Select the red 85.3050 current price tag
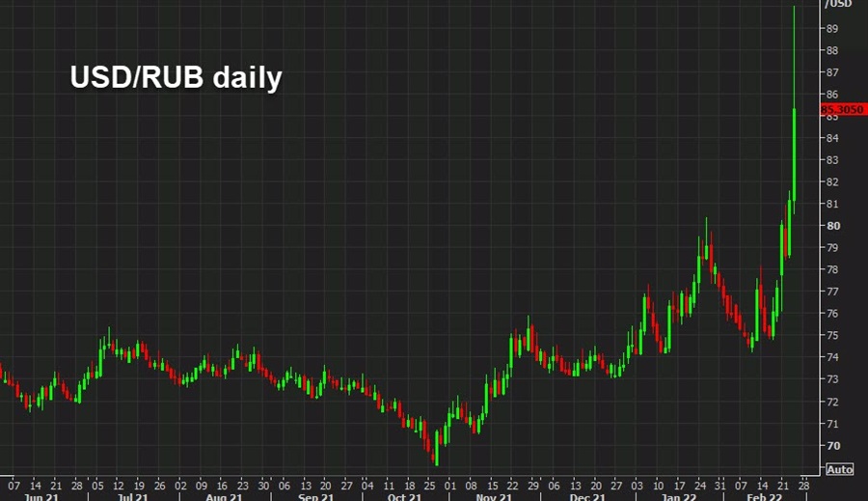868x501 pixels. click(x=843, y=109)
